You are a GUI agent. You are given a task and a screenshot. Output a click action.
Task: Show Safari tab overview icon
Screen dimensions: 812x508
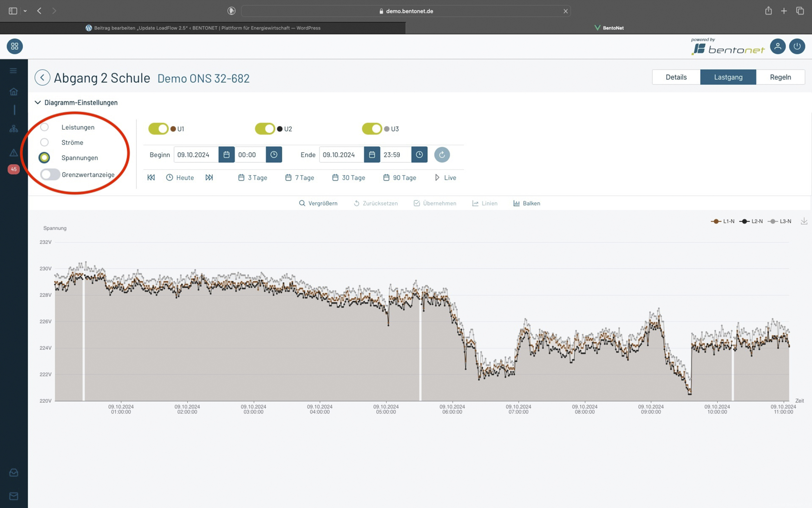click(x=800, y=11)
